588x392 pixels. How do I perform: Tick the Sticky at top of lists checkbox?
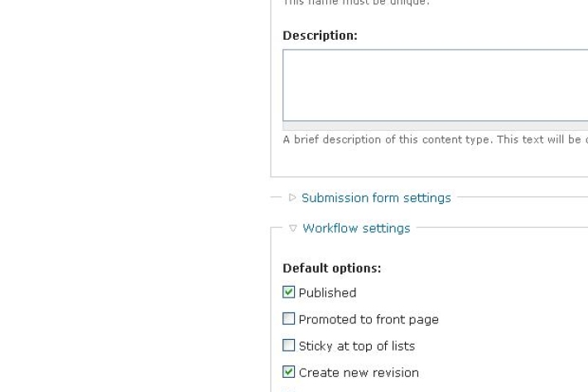pyautogui.click(x=288, y=346)
